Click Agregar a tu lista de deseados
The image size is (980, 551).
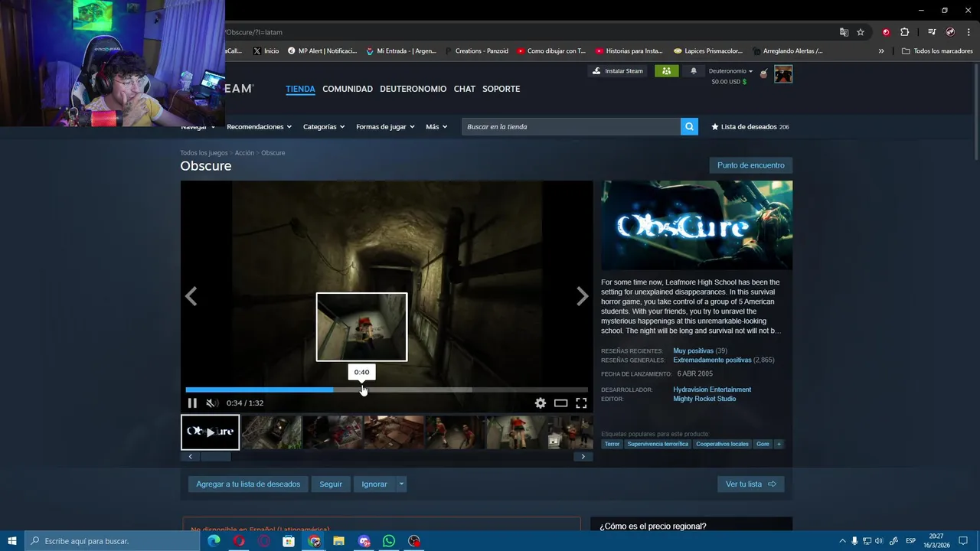tap(248, 484)
